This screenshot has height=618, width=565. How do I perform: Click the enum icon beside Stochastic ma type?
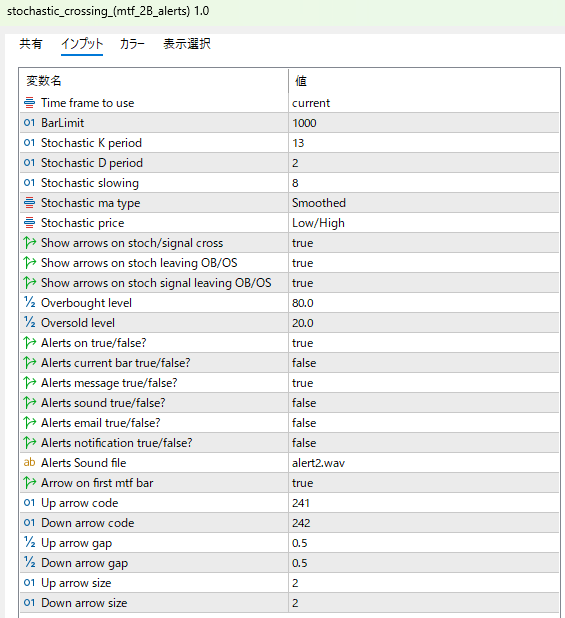tap(30, 203)
